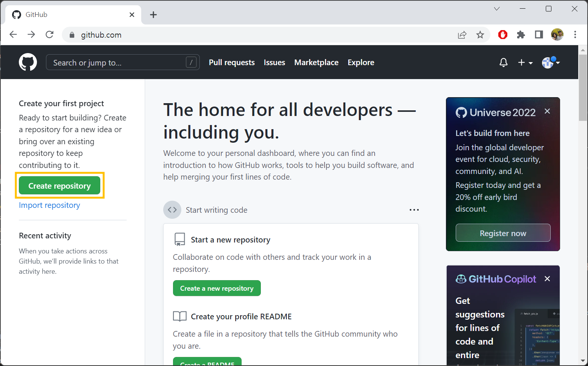The height and width of the screenshot is (366, 588).
Task: Click the Recent activity heading
Action: [x=45, y=236]
